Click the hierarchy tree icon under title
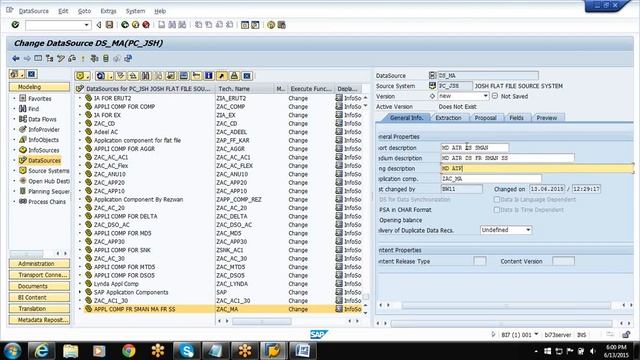640x360 pixels. pos(50,58)
